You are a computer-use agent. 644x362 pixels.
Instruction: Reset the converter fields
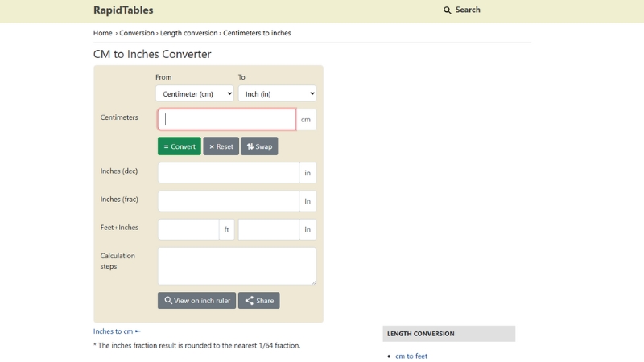coord(221,146)
